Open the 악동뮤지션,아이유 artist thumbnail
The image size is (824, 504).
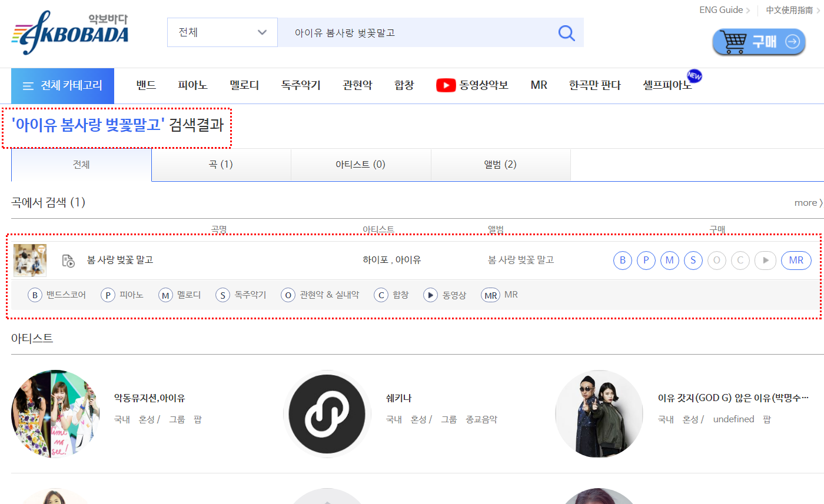click(55, 414)
